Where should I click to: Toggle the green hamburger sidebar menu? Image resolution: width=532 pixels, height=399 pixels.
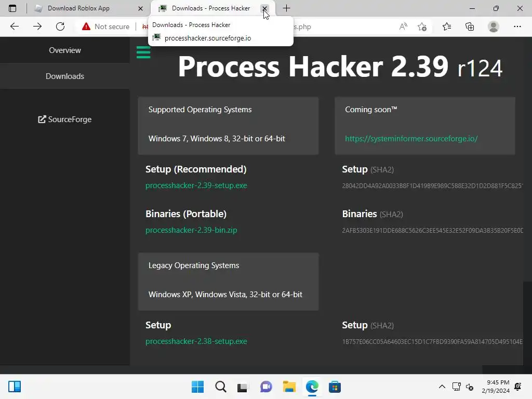pos(143,52)
